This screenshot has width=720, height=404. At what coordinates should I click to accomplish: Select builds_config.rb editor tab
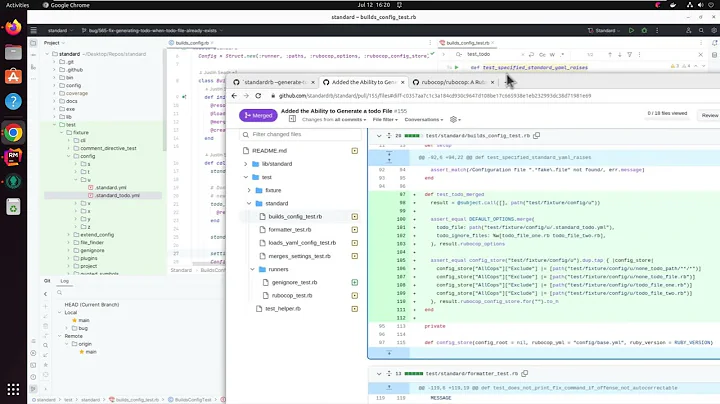192,43
